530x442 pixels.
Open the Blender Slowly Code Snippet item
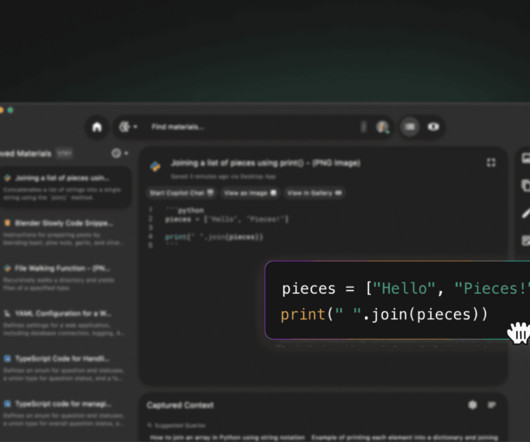(x=63, y=232)
